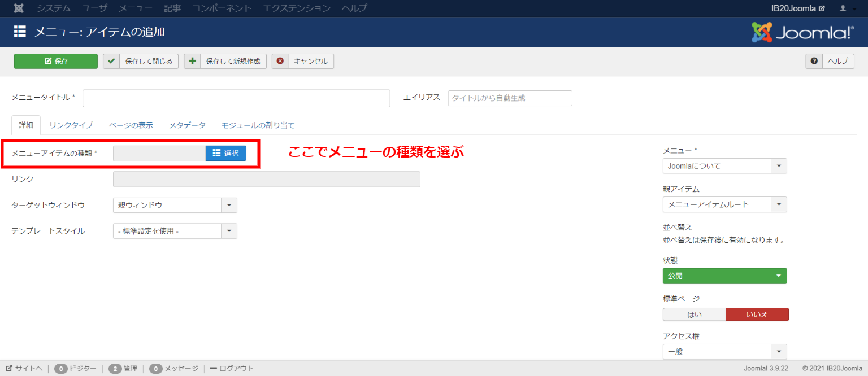The width and height of the screenshot is (868, 376).
Task: Click the ヘルプ question mark button
Action: [x=830, y=61]
